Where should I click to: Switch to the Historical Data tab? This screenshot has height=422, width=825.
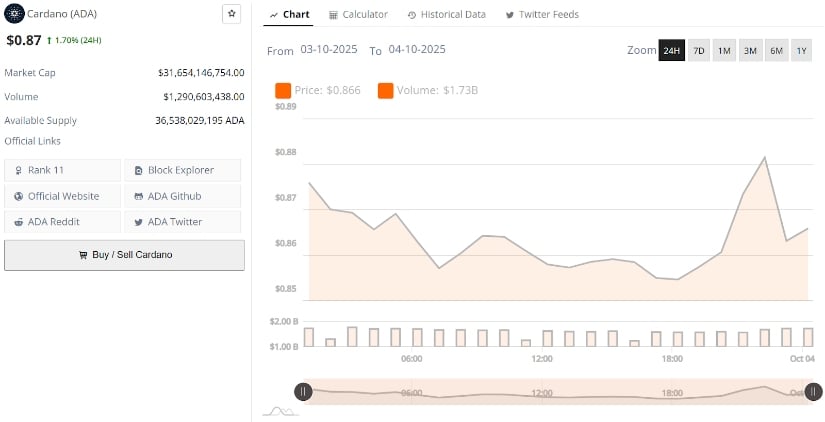[447, 15]
